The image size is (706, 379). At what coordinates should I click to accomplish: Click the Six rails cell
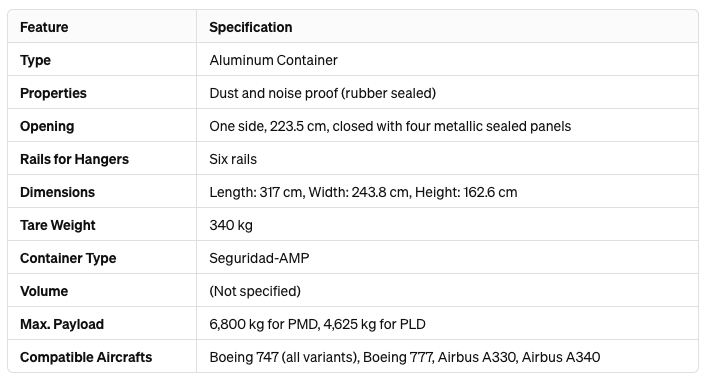233,159
